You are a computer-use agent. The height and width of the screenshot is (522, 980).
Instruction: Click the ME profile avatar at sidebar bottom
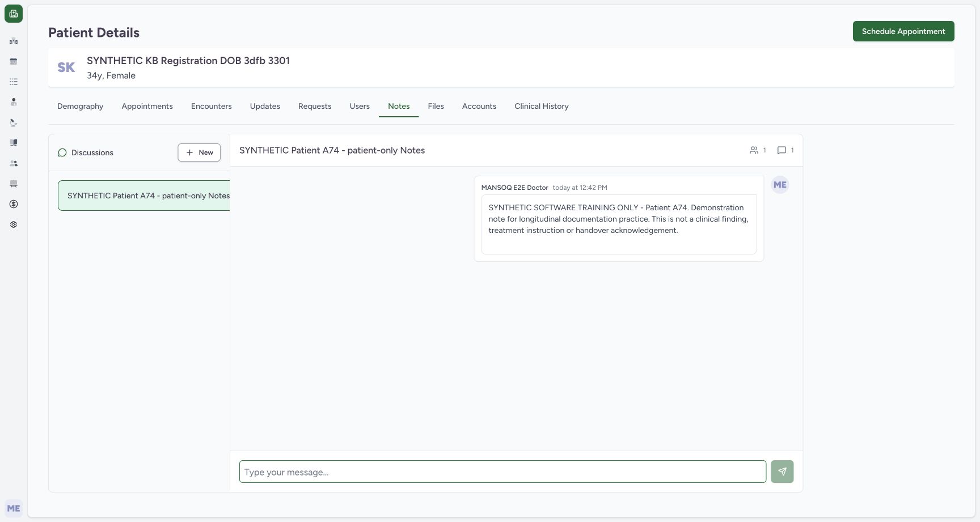tap(14, 508)
